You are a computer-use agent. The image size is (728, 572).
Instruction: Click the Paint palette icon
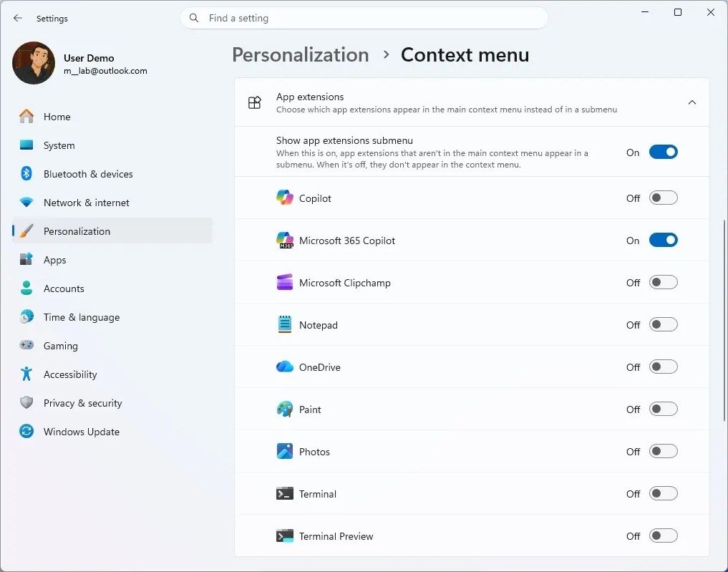285,409
